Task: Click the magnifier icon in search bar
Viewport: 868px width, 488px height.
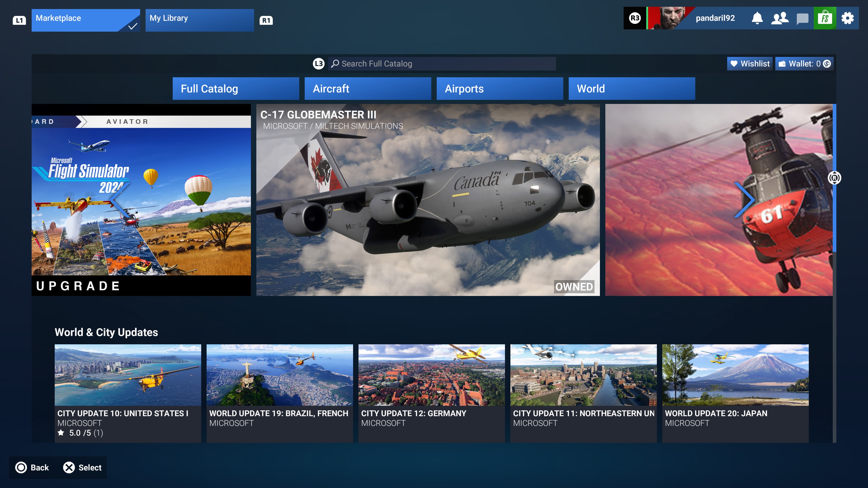Action: [x=335, y=64]
